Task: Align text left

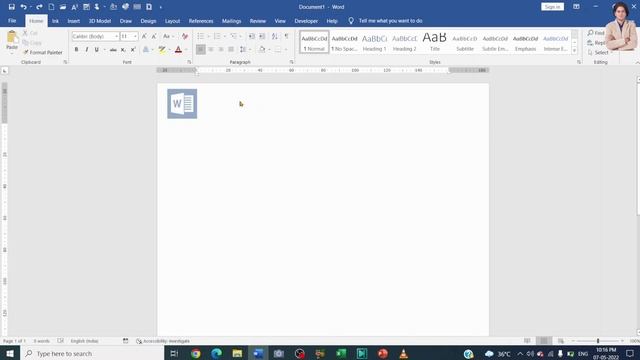Action: (200, 49)
